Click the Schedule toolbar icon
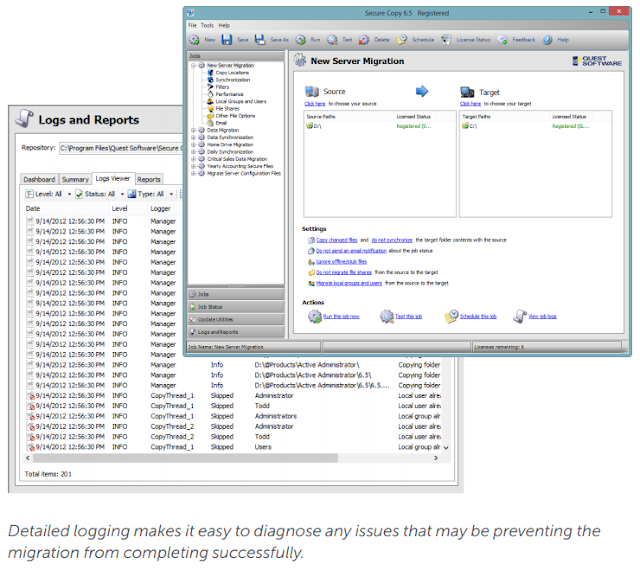The height and width of the screenshot is (570, 640). point(402,40)
